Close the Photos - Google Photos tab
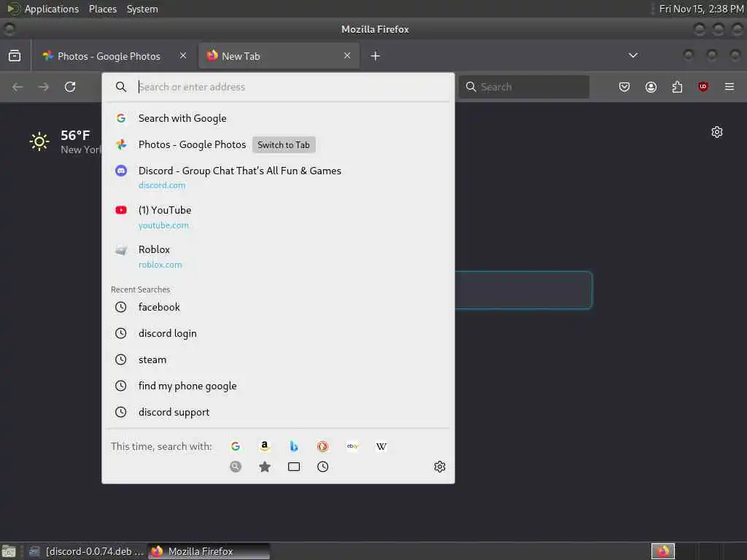 tap(183, 55)
